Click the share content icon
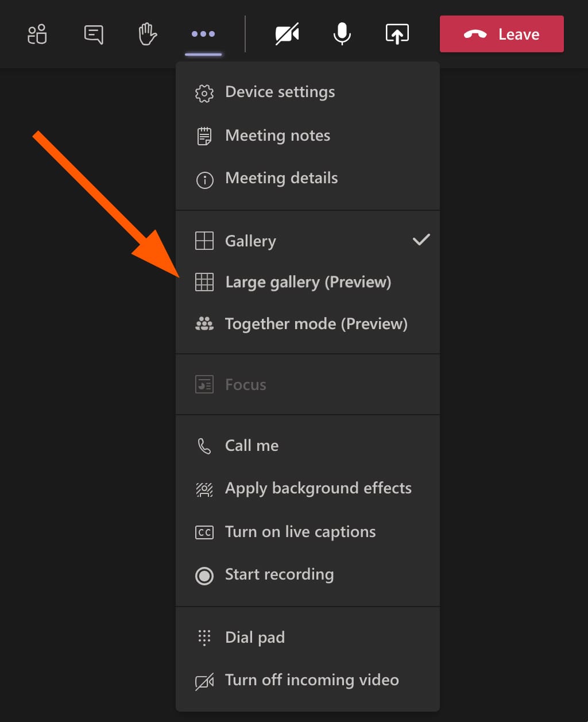 pyautogui.click(x=397, y=34)
